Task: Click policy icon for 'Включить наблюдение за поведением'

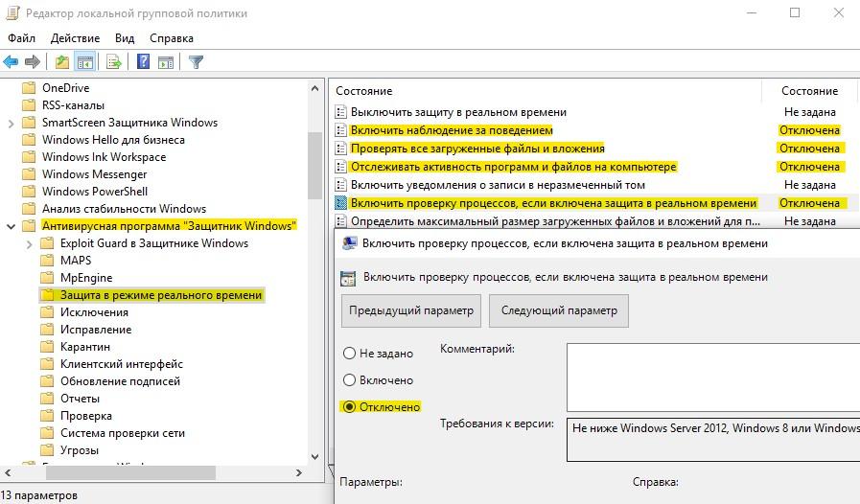Action: click(340, 130)
